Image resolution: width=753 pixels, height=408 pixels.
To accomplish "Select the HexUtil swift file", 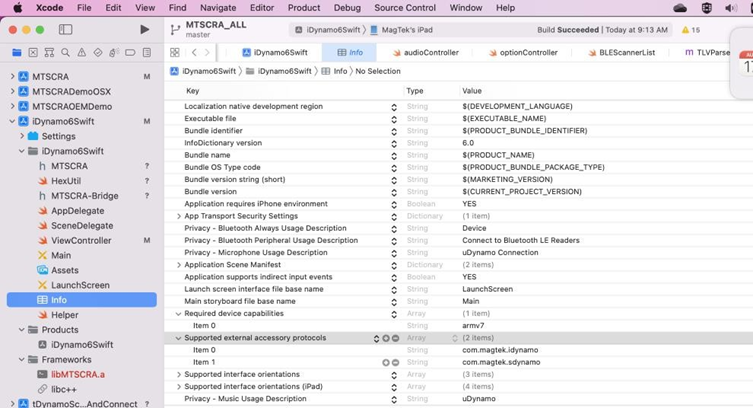I will (x=66, y=181).
